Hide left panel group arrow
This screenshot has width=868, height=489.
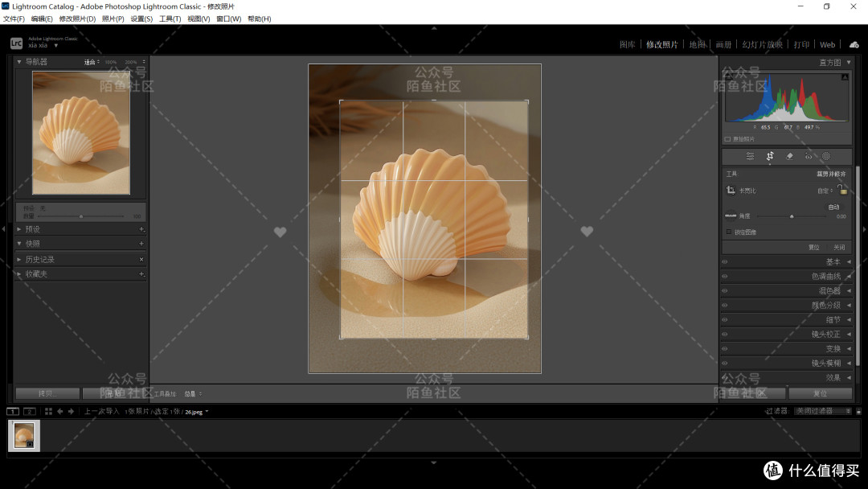pos(3,228)
